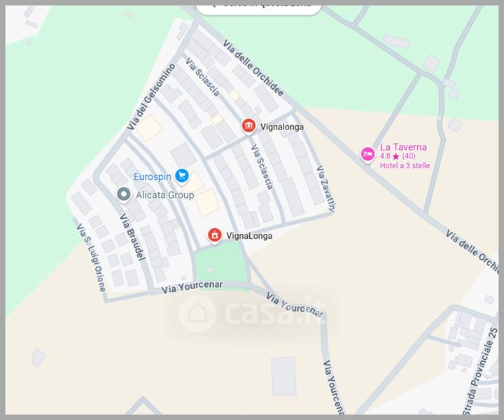Open the La Taverna hotel pin
Screen dimensions: 504x420
click(x=367, y=154)
